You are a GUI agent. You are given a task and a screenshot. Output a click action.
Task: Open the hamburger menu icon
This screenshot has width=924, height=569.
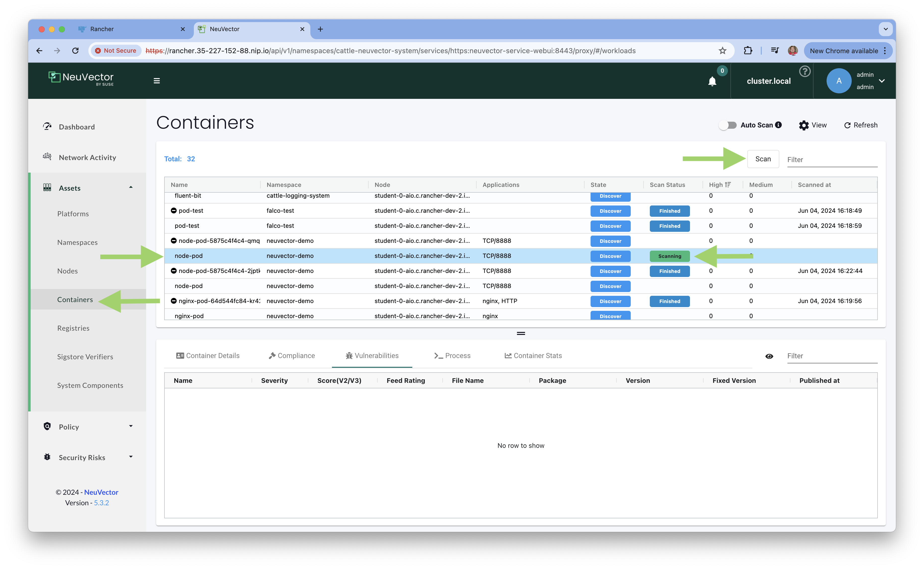[x=157, y=81]
